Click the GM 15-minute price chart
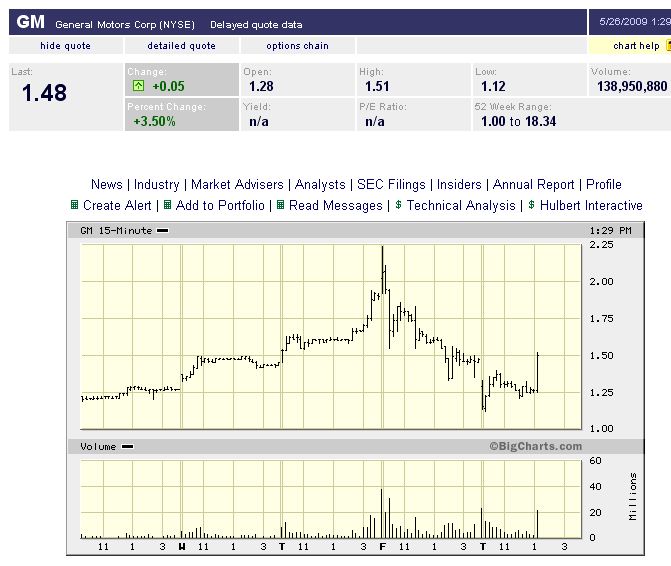The height and width of the screenshot is (566, 671). [331, 337]
